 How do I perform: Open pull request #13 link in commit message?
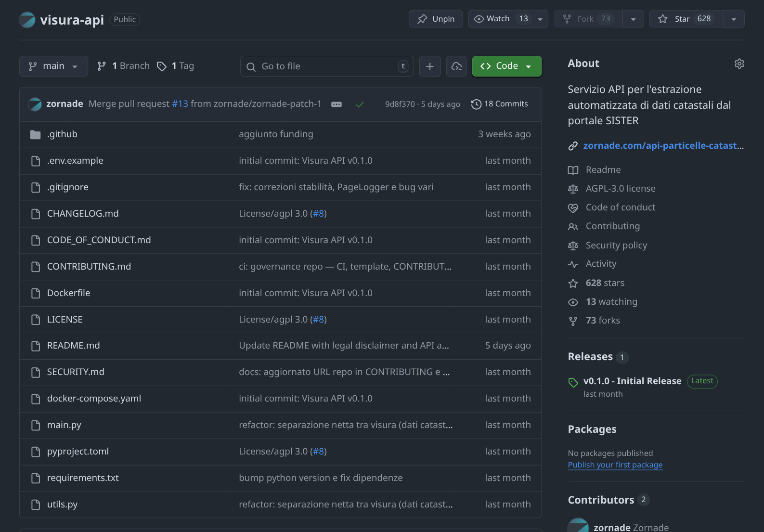click(x=180, y=104)
